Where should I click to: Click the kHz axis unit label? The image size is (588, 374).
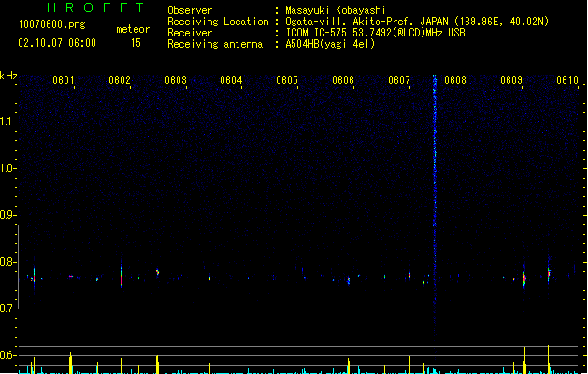(x=8, y=76)
